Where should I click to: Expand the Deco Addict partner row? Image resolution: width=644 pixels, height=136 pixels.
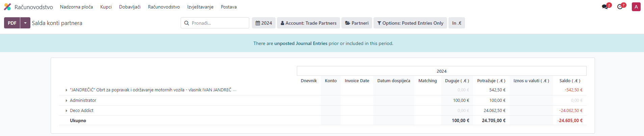coord(67,111)
